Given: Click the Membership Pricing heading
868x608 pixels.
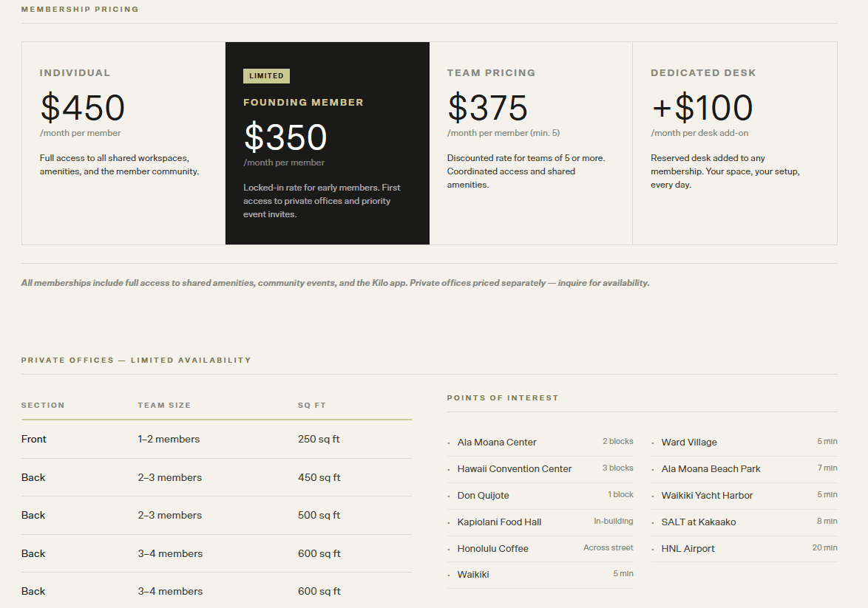Looking at the screenshot, I should click(80, 10).
